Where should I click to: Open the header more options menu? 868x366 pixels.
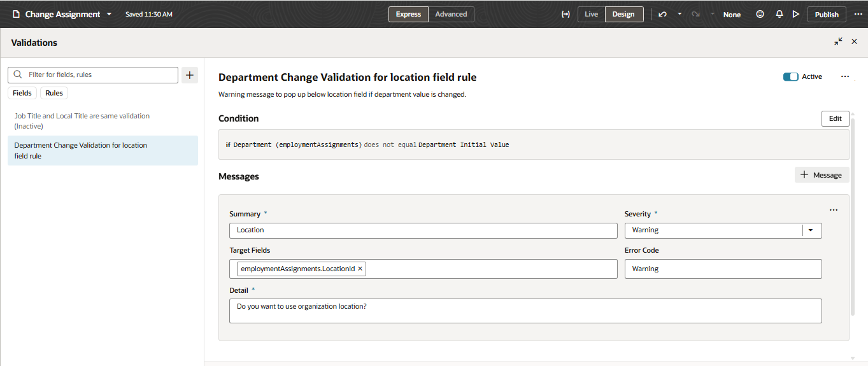tap(857, 14)
